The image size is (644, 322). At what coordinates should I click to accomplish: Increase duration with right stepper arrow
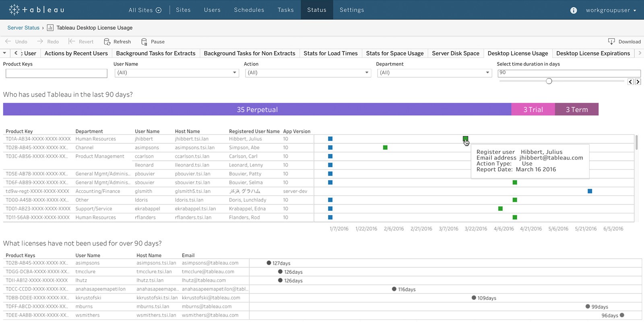[x=638, y=82]
